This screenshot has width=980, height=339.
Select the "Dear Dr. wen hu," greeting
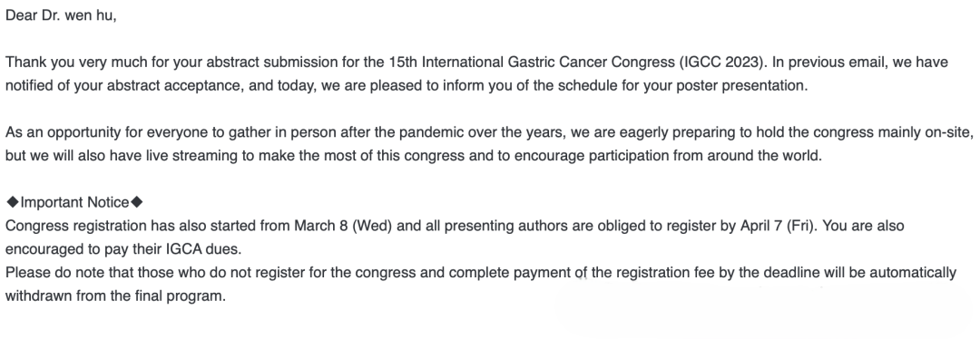tap(61, 15)
